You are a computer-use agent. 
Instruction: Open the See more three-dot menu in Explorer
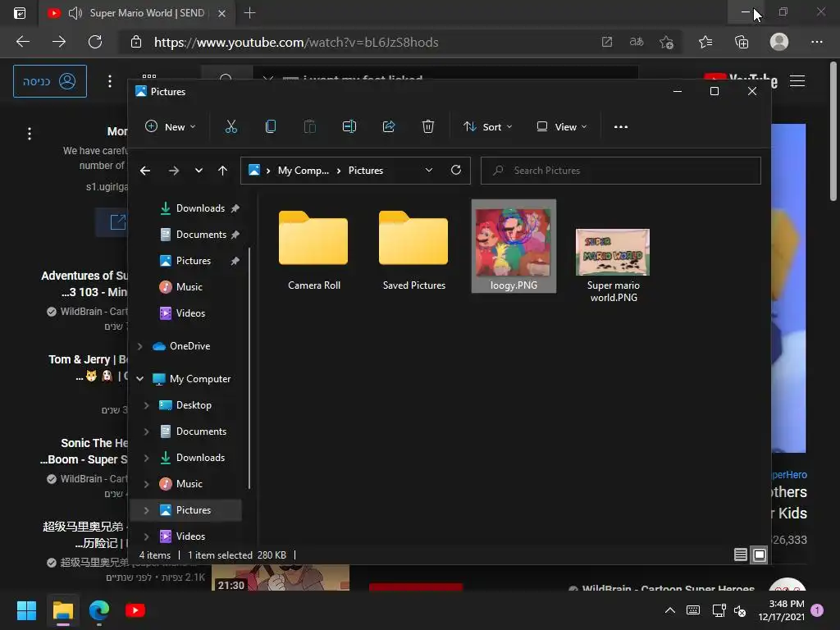point(621,127)
